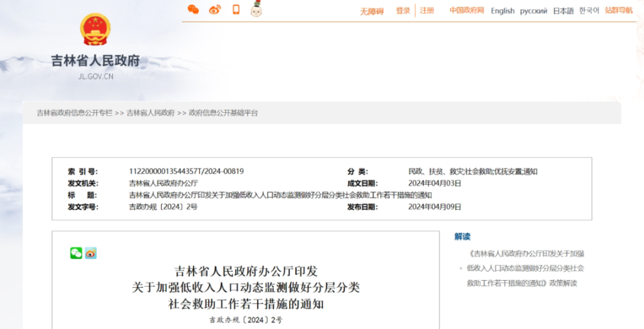644x329 pixels.
Task: Click the cartoon mascot assistant icon
Action: pos(256,9)
